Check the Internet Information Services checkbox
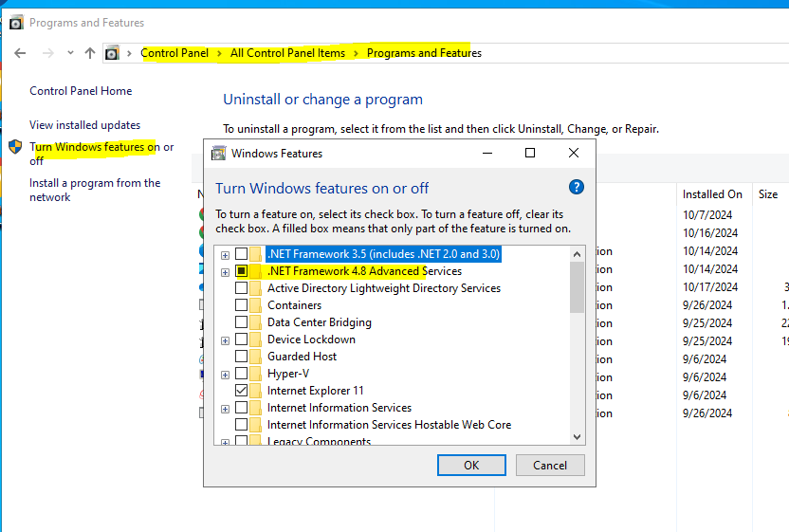789x532 pixels. [242, 408]
